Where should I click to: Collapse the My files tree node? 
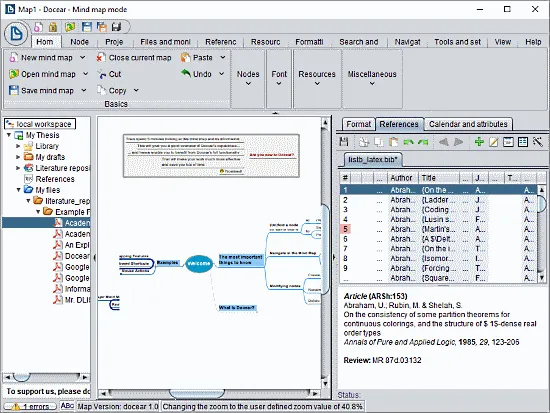pyautogui.click(x=19, y=190)
